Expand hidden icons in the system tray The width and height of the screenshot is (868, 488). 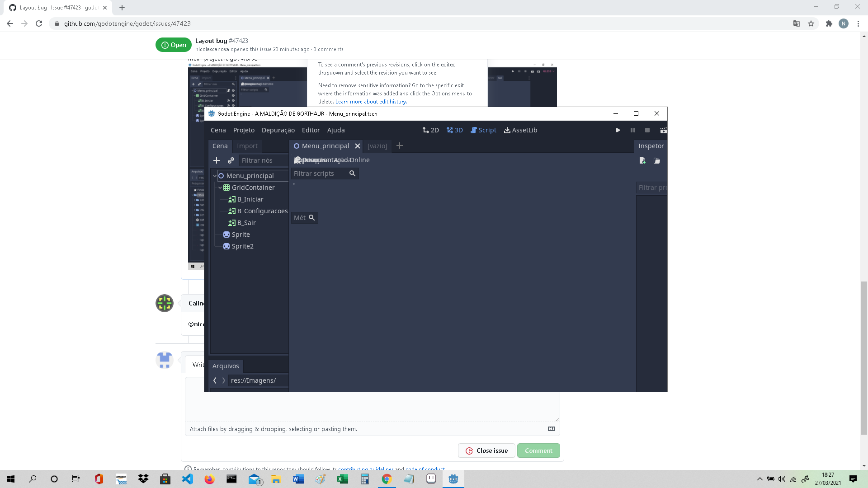[x=759, y=479]
